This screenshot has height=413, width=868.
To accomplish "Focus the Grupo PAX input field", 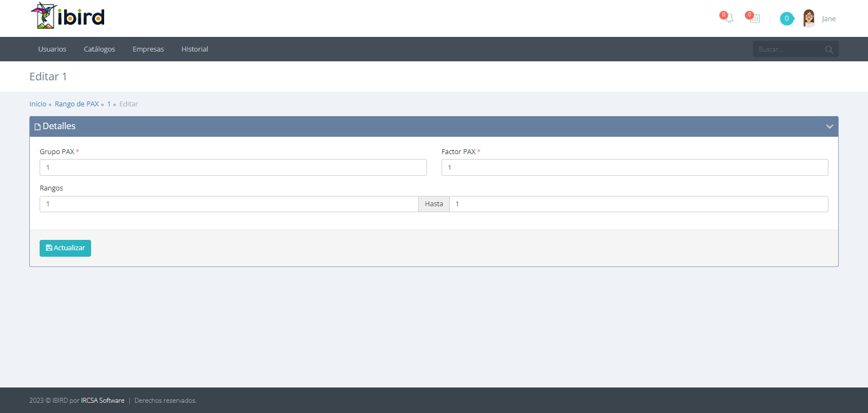I will click(x=233, y=167).
